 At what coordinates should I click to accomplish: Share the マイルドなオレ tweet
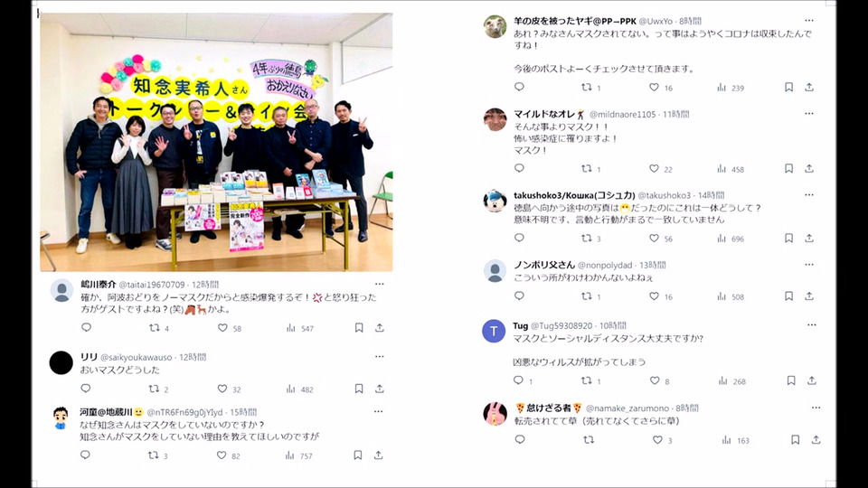[x=809, y=169]
